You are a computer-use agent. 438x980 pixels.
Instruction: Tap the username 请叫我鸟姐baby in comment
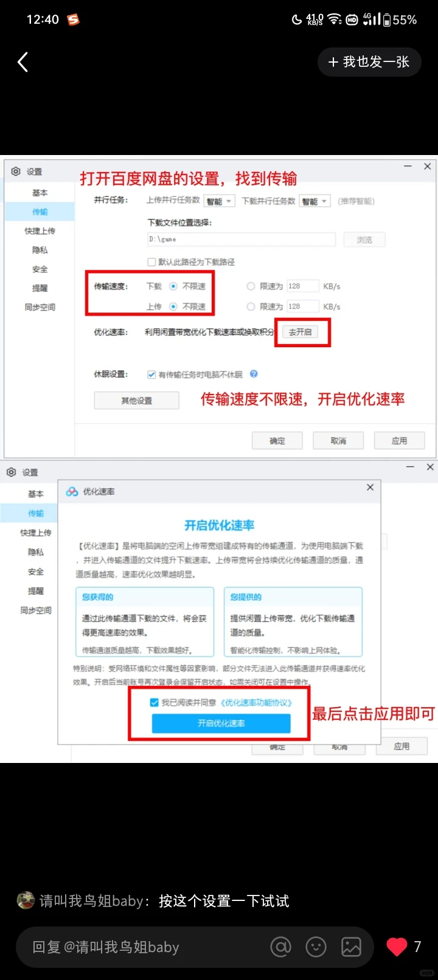(x=91, y=901)
